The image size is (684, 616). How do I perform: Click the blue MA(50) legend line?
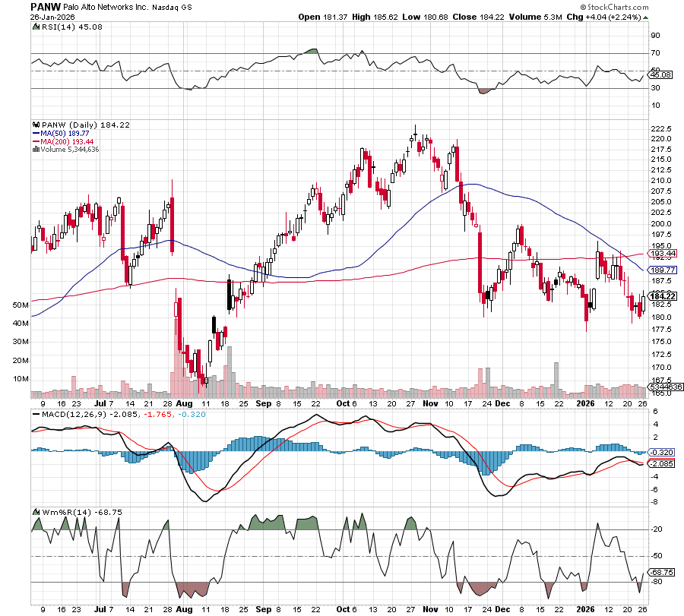(x=35, y=133)
